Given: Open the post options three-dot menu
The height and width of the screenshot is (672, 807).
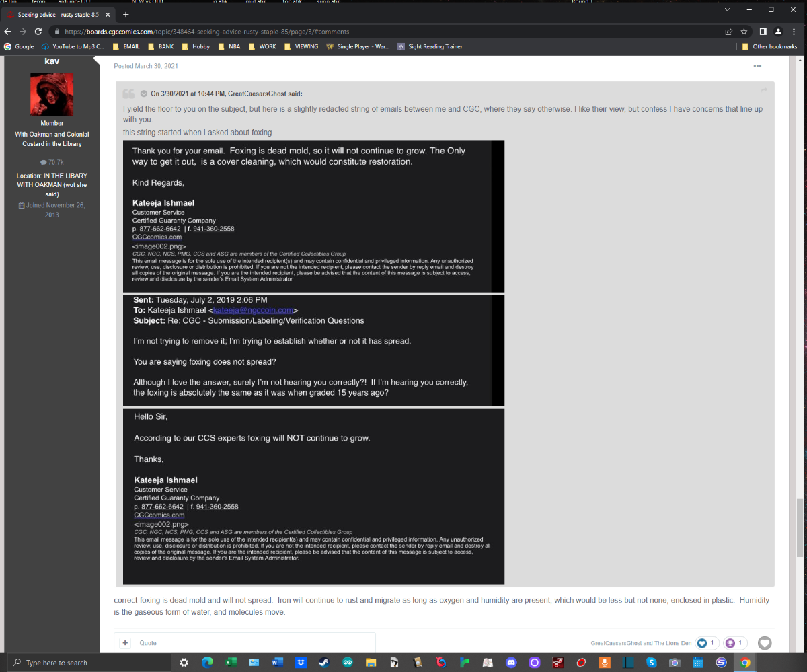Looking at the screenshot, I should (x=757, y=66).
